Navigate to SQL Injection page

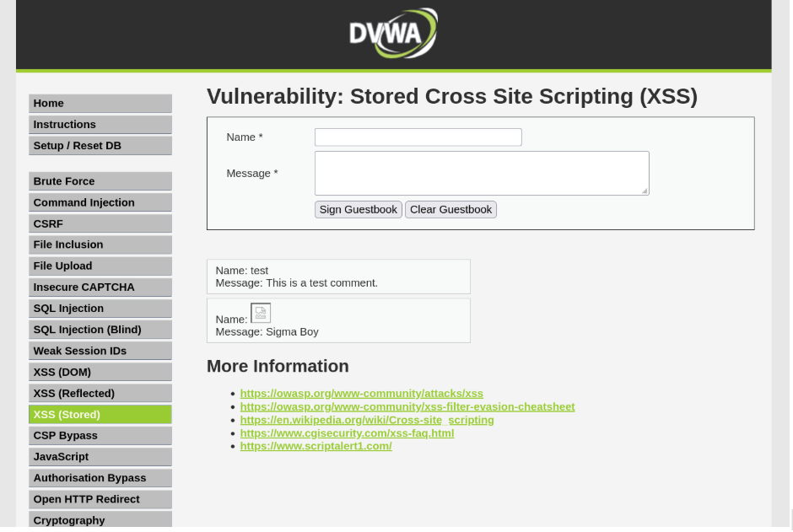click(x=100, y=309)
